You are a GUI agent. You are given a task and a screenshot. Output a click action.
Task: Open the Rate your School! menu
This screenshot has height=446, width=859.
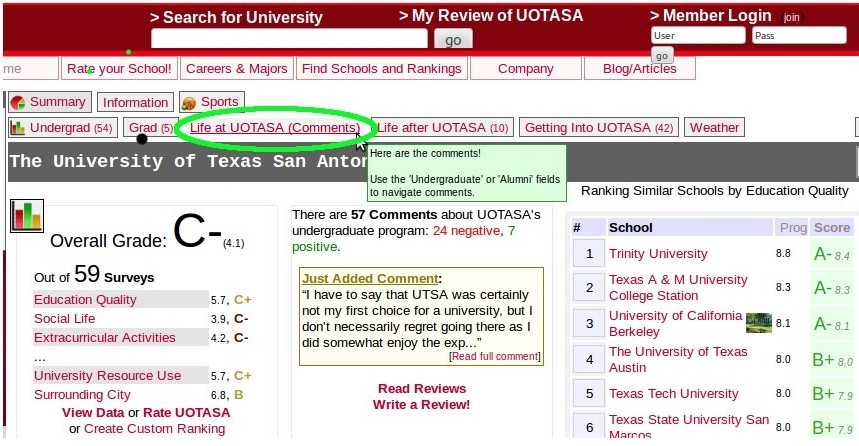coord(119,68)
